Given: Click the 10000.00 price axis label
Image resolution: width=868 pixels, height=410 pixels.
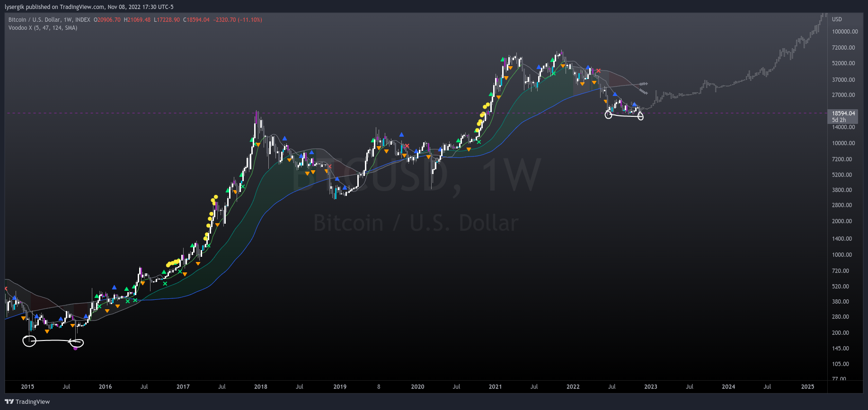Looking at the screenshot, I should 843,143.
